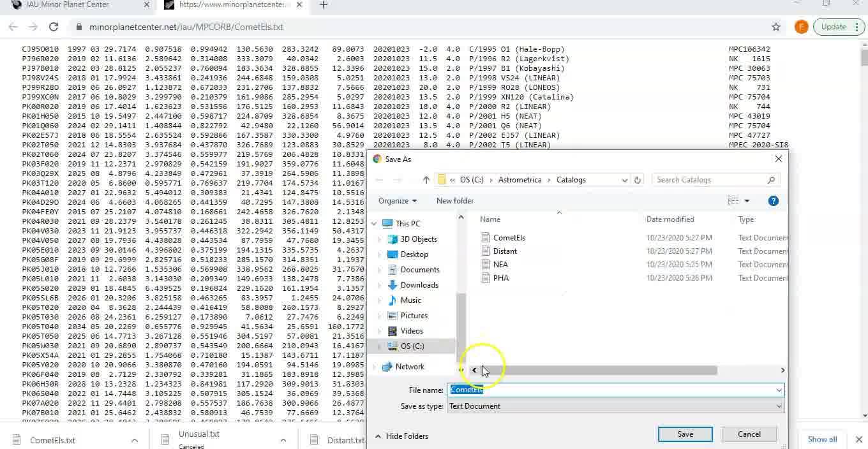Screen dimensions: 868x449
Task: Switch to the minorplanetcenter.net CometEls tab
Action: click(232, 5)
